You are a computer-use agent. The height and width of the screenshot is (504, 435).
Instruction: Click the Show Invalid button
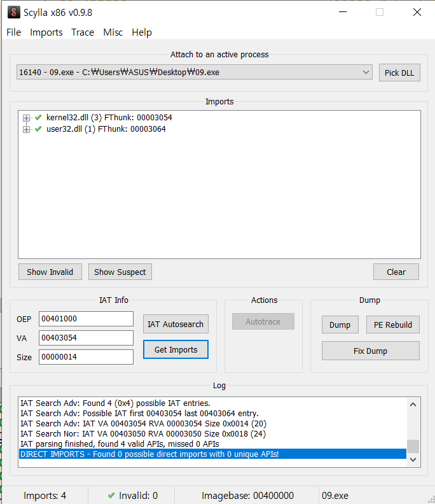[x=50, y=272]
